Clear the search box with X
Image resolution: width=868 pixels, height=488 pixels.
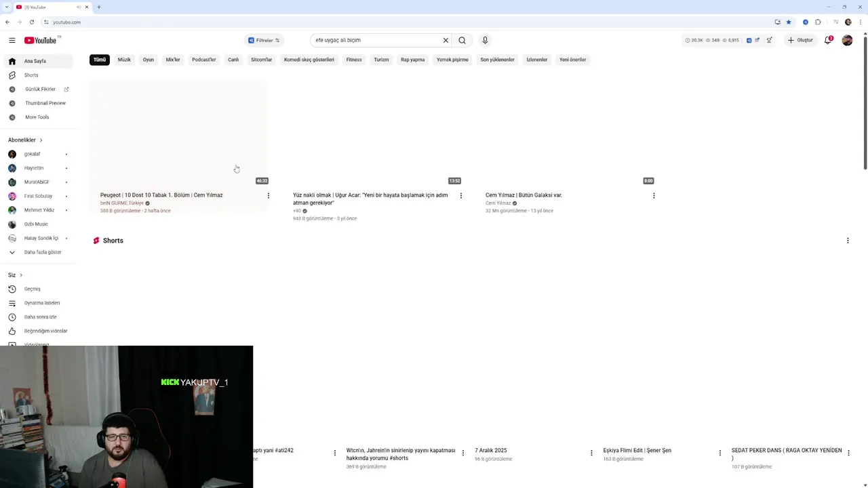[x=446, y=40]
